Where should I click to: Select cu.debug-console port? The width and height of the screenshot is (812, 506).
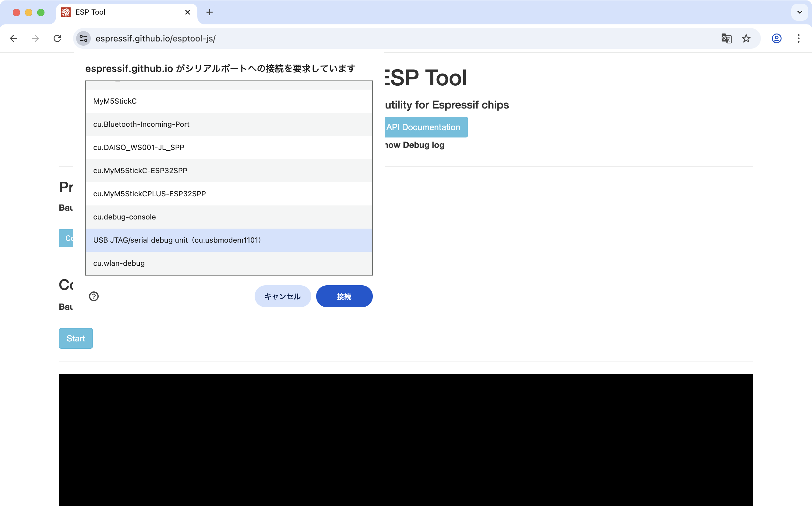click(229, 217)
